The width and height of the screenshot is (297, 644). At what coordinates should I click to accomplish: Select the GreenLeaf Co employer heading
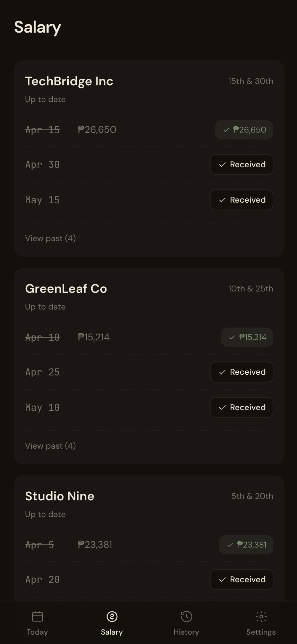pyautogui.click(x=66, y=289)
